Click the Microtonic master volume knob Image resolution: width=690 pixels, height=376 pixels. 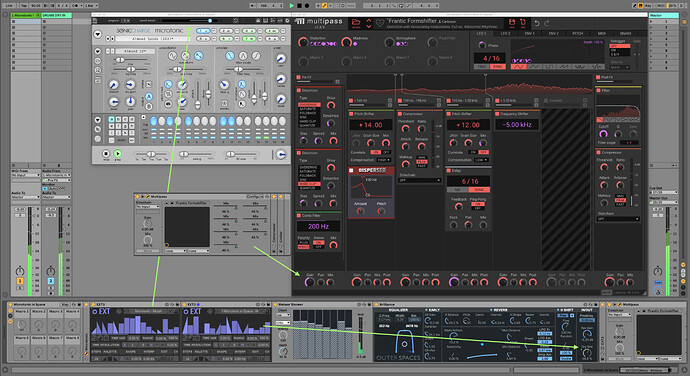281,155
